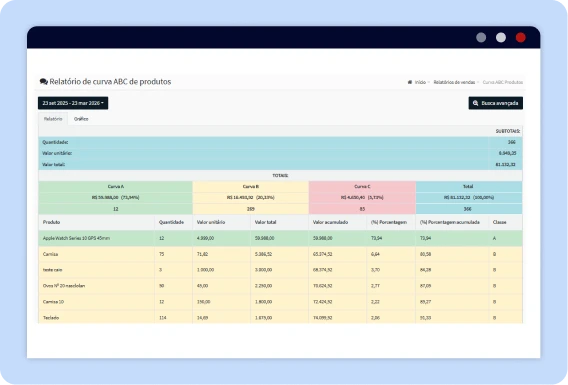
Task: Click the Total R$ 81.132,32 (100,00%) cell
Action: (469, 198)
